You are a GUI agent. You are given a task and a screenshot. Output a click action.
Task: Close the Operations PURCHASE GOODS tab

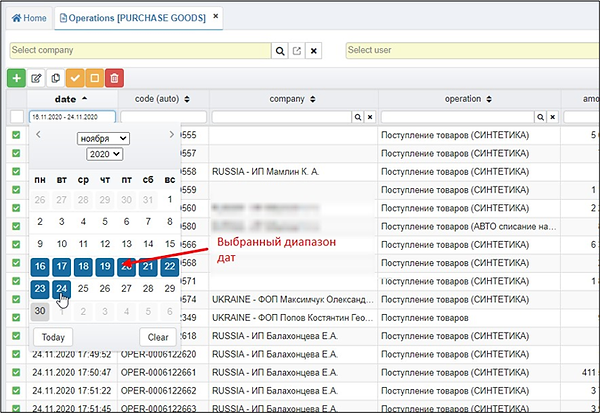(215, 16)
